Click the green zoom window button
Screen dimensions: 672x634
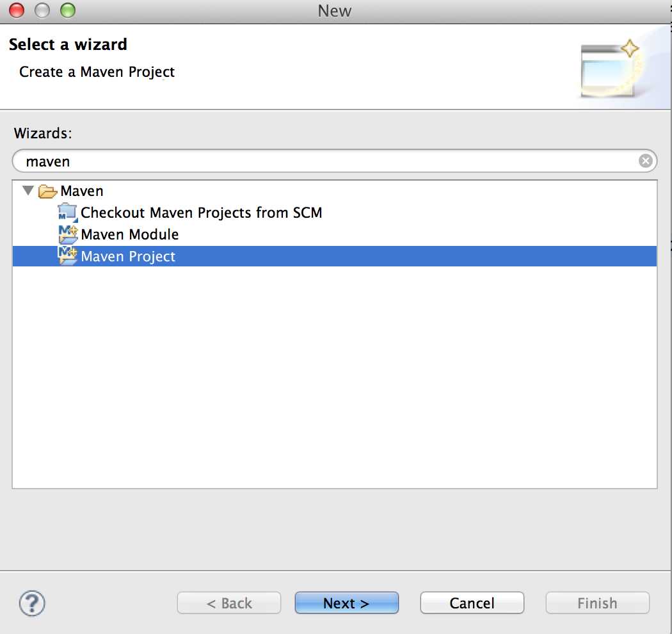click(68, 10)
